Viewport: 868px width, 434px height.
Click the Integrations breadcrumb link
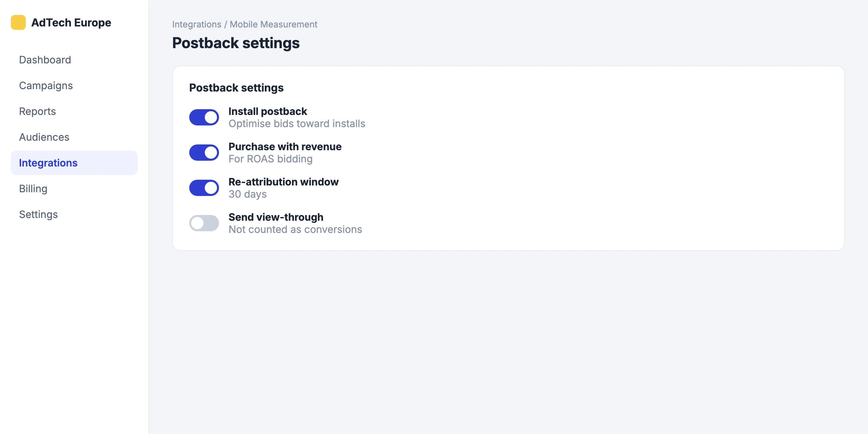(197, 24)
